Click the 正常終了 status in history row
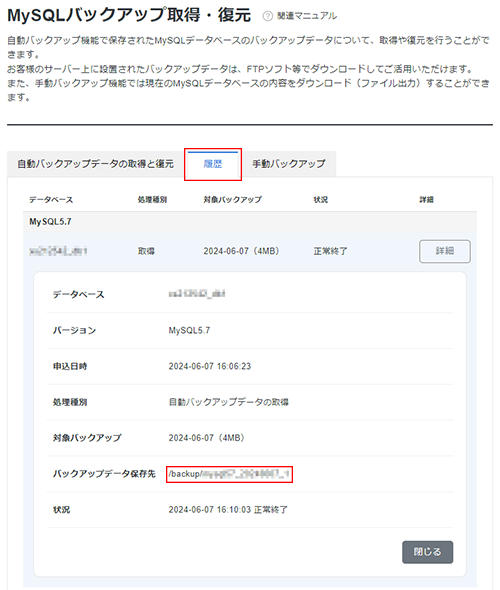The height and width of the screenshot is (590, 500). [x=330, y=251]
